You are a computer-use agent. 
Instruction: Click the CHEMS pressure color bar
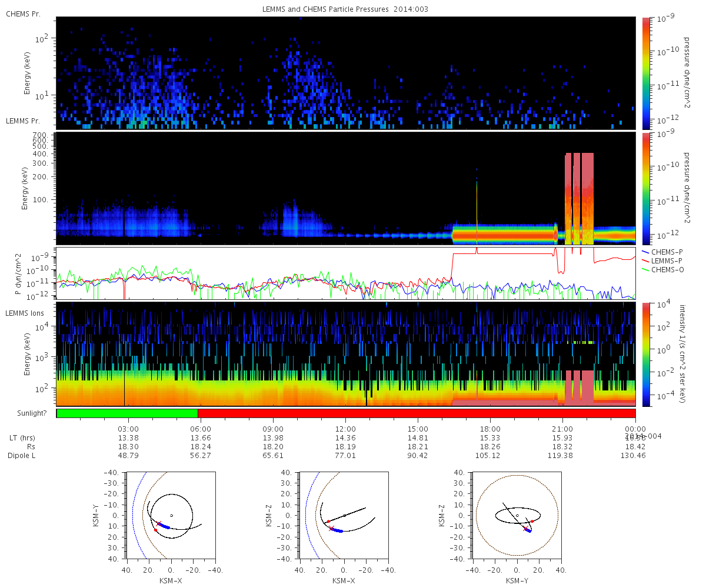pos(647,72)
